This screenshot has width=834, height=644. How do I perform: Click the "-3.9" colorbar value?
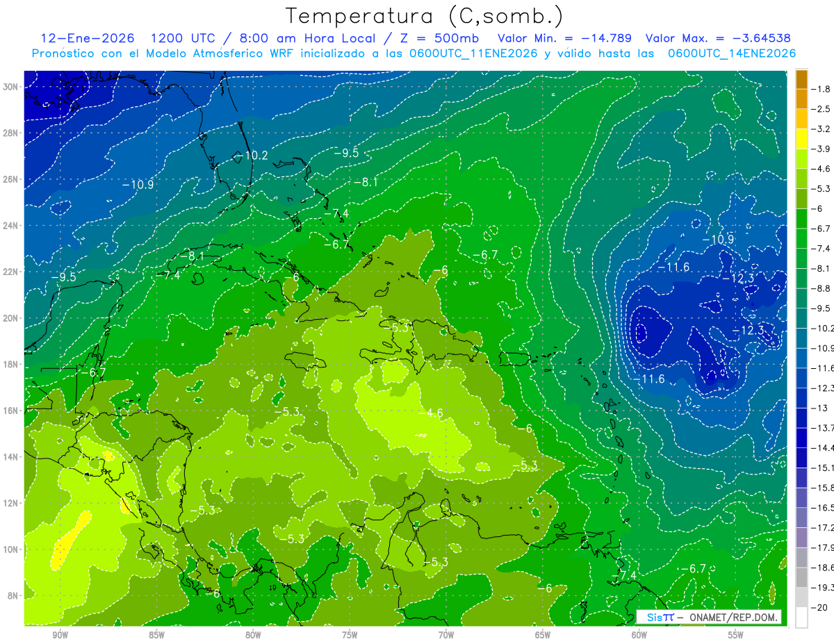pos(821,149)
